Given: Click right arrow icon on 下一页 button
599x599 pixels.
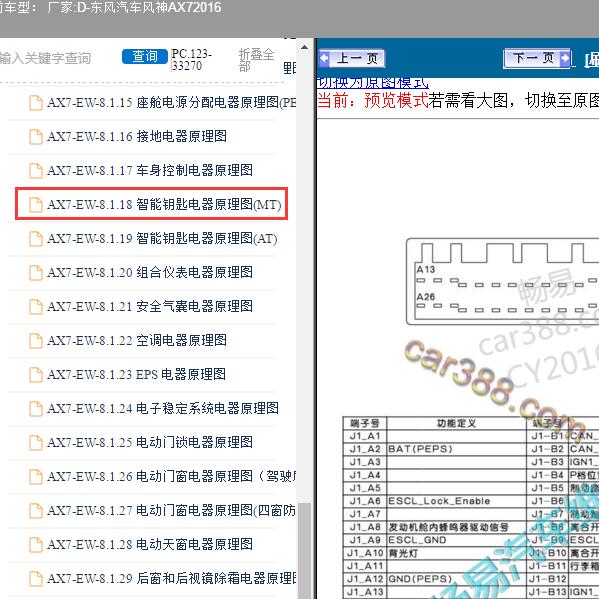Looking at the screenshot, I should (x=565, y=58).
